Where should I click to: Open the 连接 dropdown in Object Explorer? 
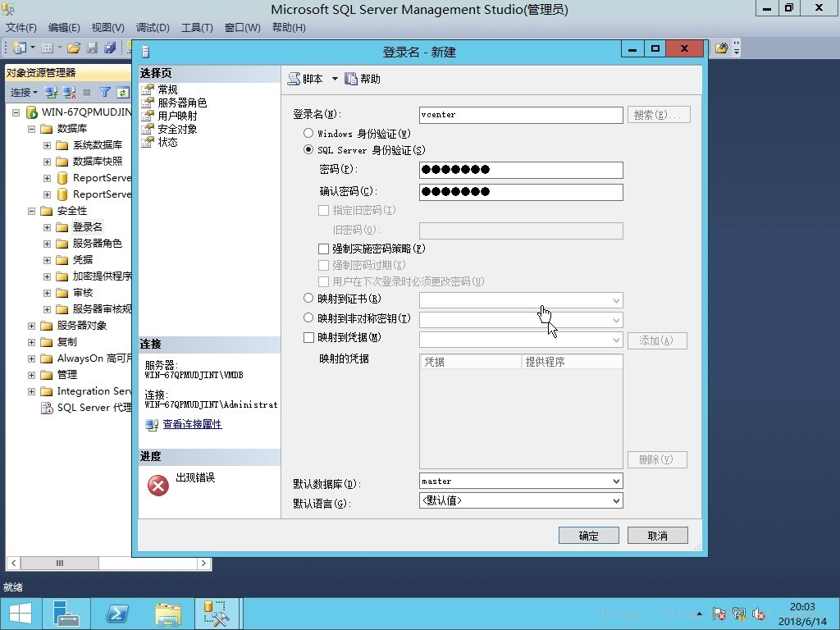tap(24, 92)
